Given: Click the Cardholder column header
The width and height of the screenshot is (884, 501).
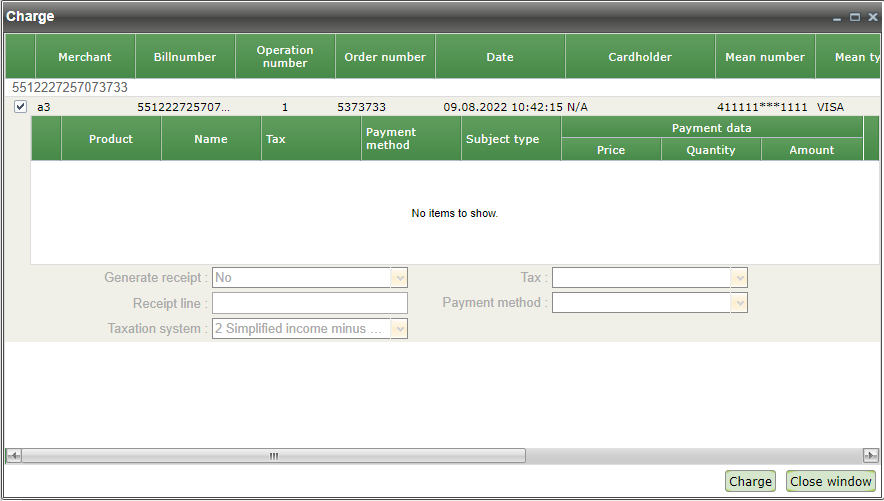Looking at the screenshot, I should pos(640,57).
